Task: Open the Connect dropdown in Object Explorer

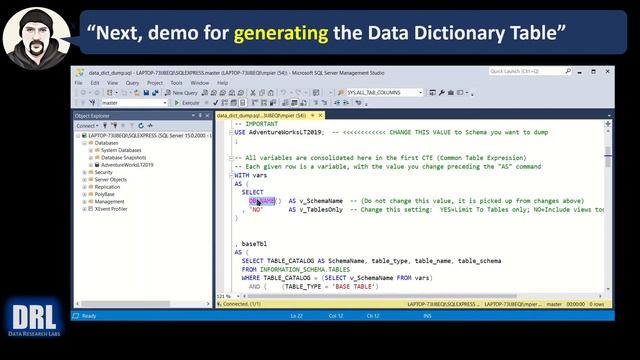Action: click(x=87, y=126)
